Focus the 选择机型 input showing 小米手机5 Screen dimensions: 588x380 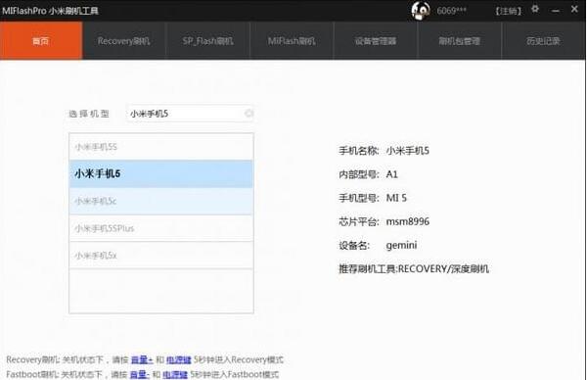(x=190, y=114)
